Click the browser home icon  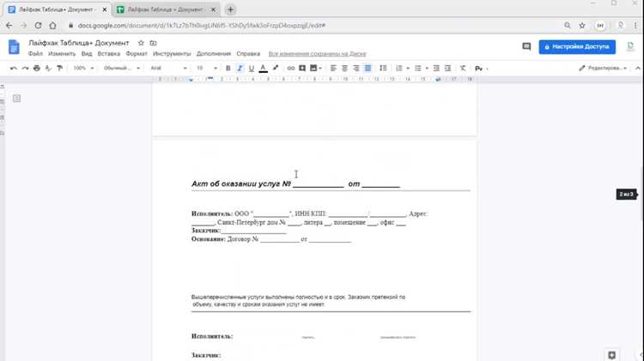pyautogui.click(x=52, y=26)
